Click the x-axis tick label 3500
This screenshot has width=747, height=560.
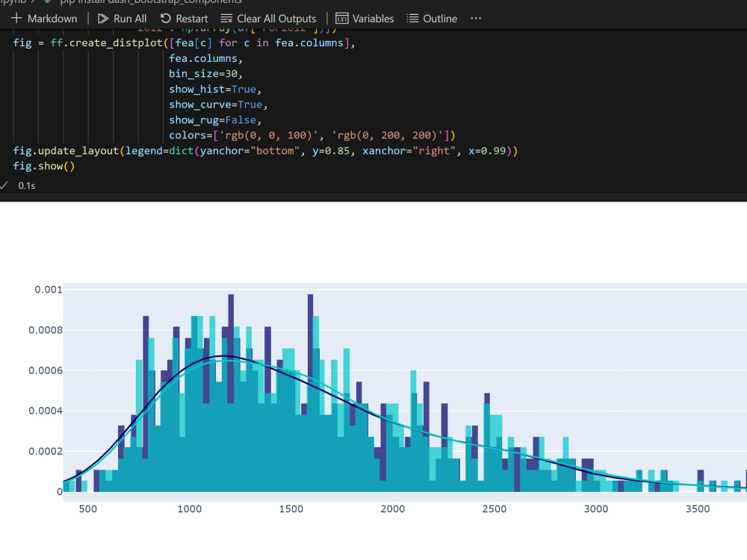pyautogui.click(x=698, y=509)
